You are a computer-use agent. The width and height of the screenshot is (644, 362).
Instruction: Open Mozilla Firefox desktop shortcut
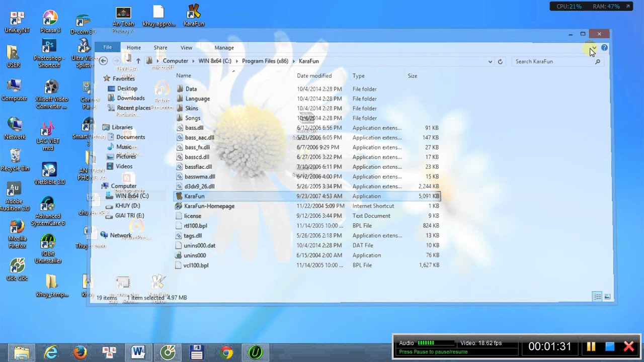click(x=17, y=234)
